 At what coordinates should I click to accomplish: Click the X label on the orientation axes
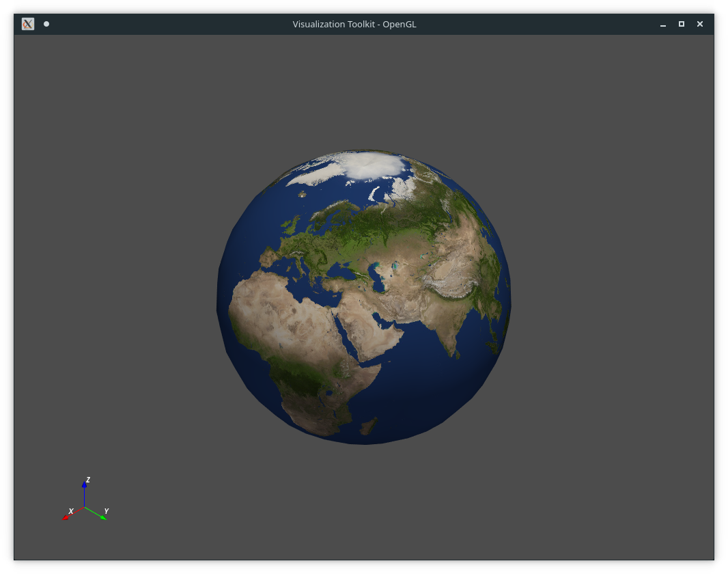tap(70, 510)
